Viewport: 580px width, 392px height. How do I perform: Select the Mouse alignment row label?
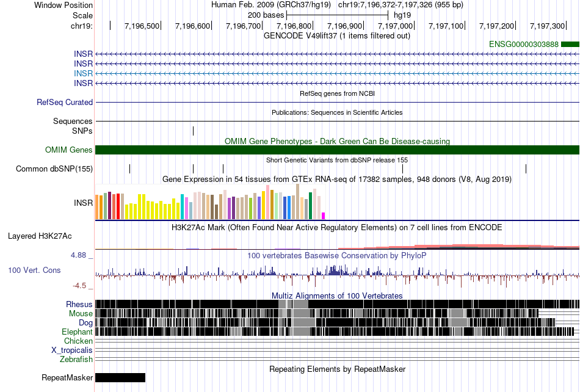[x=81, y=314]
